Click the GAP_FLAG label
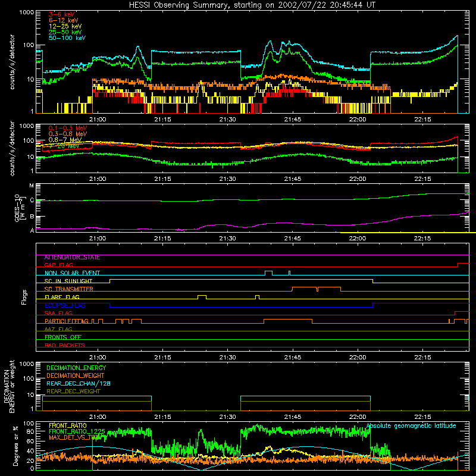The height and width of the screenshot is (476, 476). pos(58,265)
